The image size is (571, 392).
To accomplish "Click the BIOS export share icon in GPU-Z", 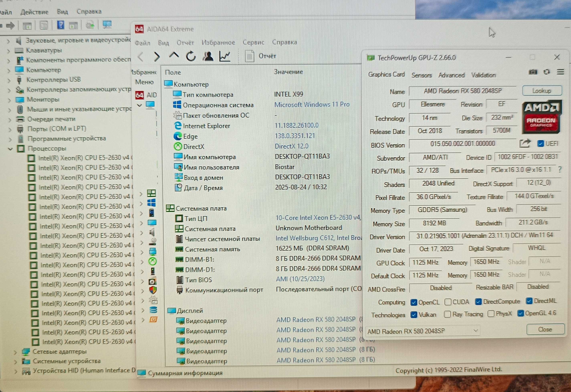I will [525, 143].
